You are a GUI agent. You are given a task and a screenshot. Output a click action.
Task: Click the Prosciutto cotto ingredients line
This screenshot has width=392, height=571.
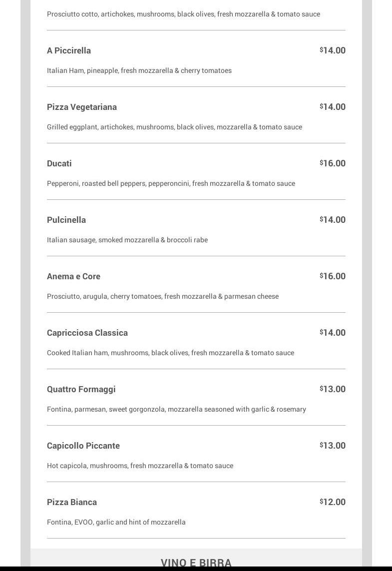click(183, 14)
